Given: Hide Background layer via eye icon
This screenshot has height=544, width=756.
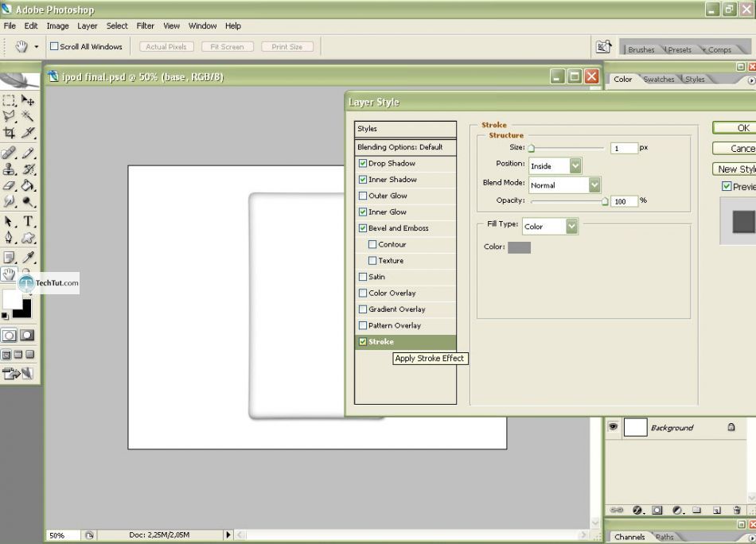Looking at the screenshot, I should [613, 427].
